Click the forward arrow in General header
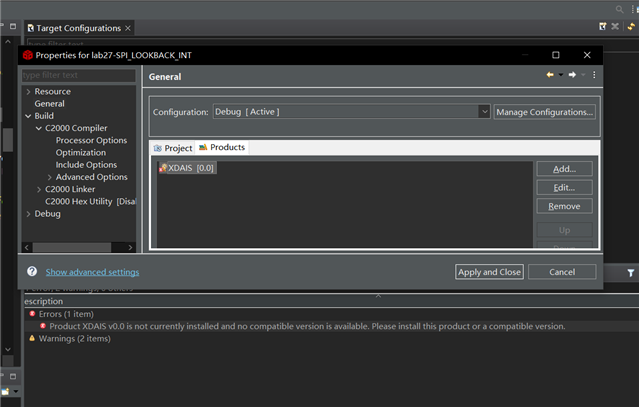This screenshot has width=639, height=407. [x=572, y=75]
